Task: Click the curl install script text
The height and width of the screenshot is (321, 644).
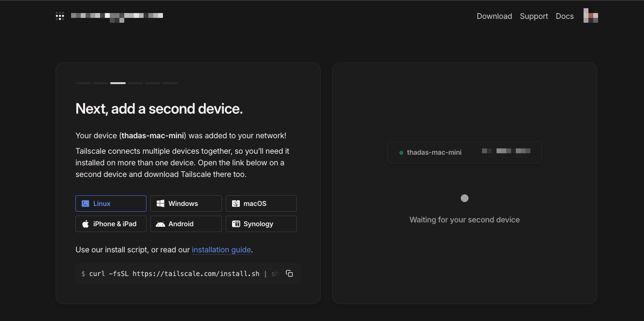Action: coord(180,274)
